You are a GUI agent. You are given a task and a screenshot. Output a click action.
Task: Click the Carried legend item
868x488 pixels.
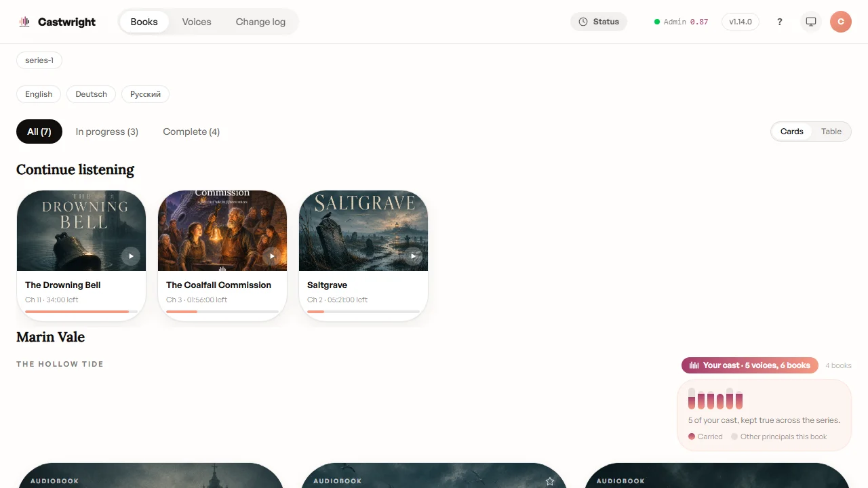705,436
